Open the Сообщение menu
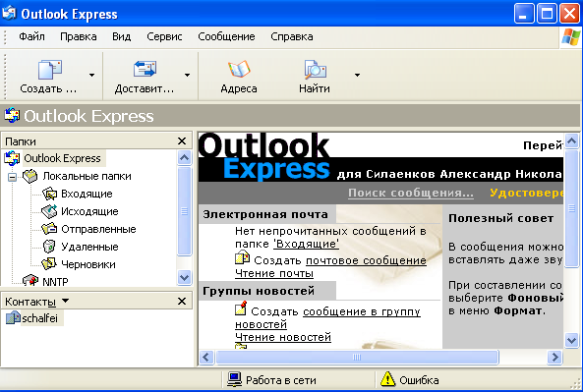The image size is (583, 392). [x=226, y=36]
